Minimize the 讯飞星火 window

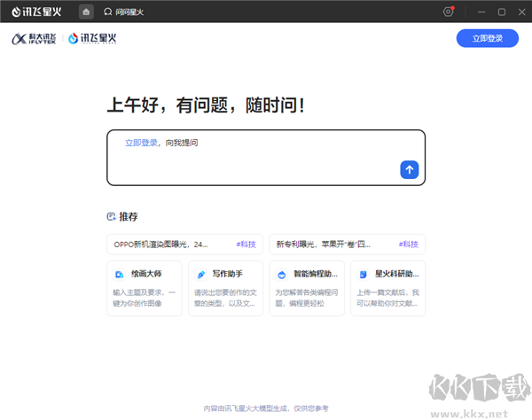pyautogui.click(x=481, y=12)
